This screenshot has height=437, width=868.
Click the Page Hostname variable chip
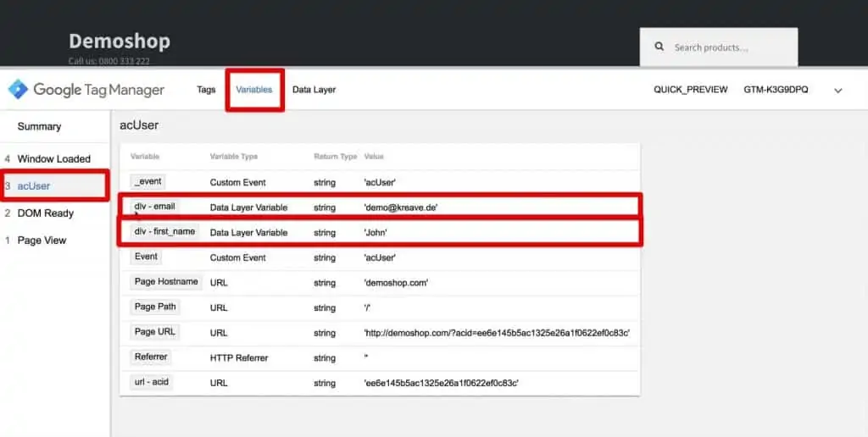coord(166,281)
